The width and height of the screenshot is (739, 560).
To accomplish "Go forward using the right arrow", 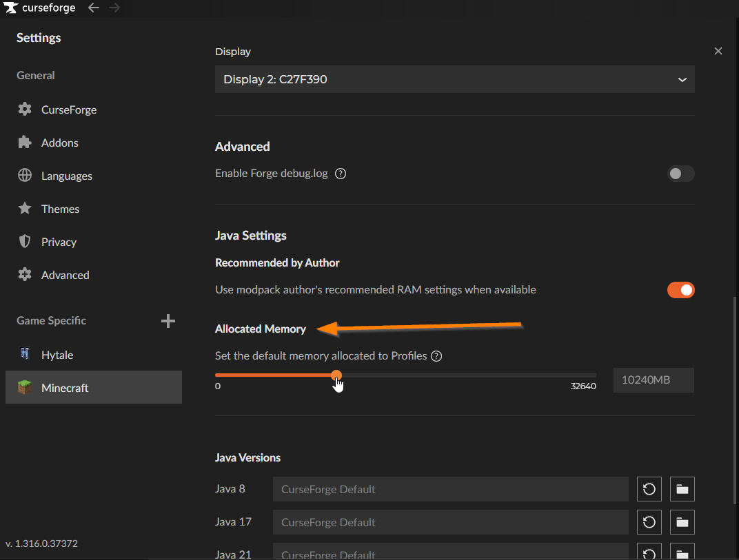I will point(114,8).
